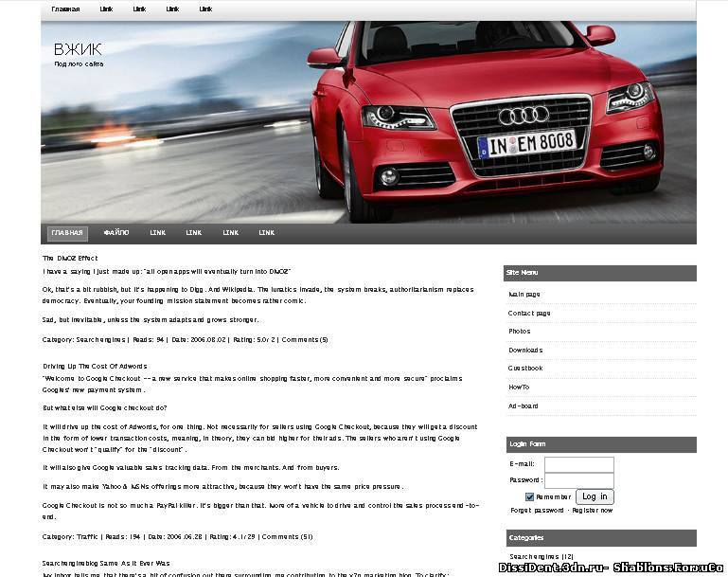The width and height of the screenshot is (728, 577).
Task: Click Comments (5) link under DMOZ post
Action: point(305,339)
